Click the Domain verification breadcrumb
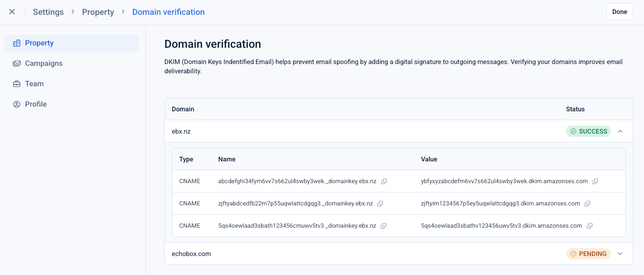Screen dimensions: 644x275 [x=168, y=12]
